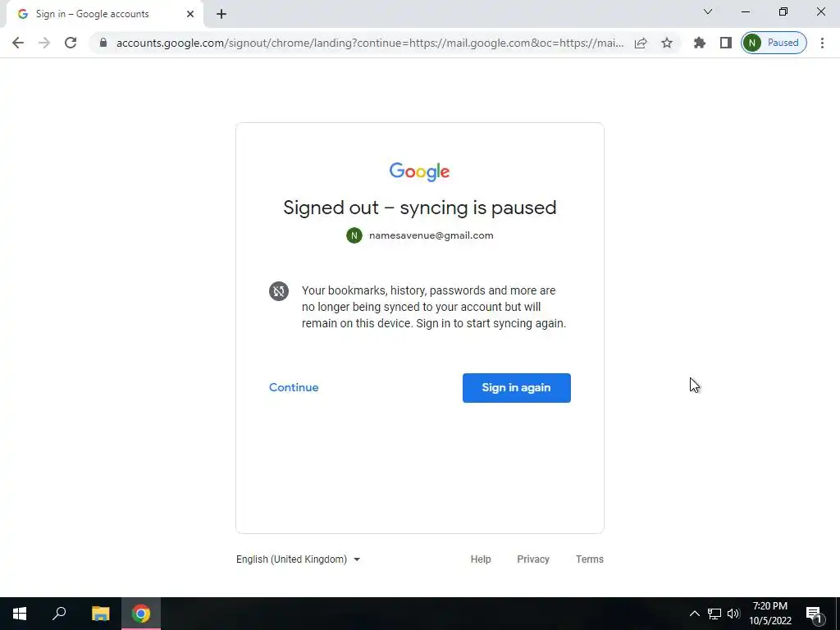Open the tab search chevron
The width and height of the screenshot is (840, 630).
coord(708,11)
